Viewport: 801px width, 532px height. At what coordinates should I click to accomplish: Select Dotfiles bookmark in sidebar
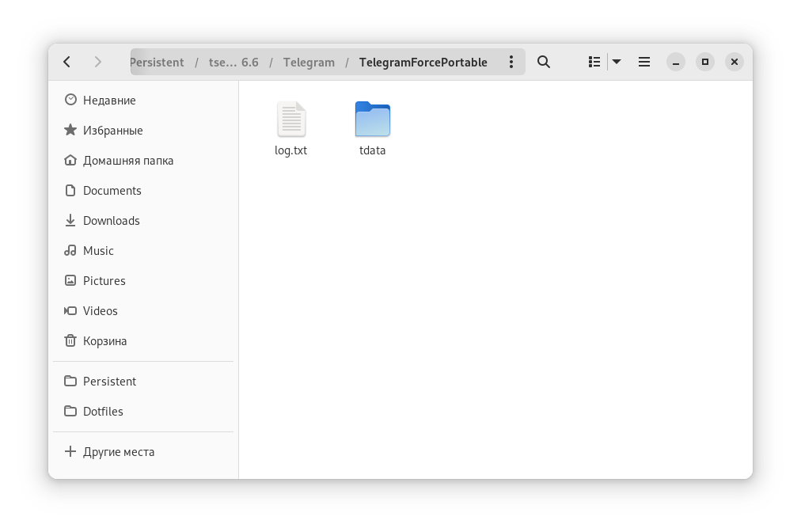[103, 412]
